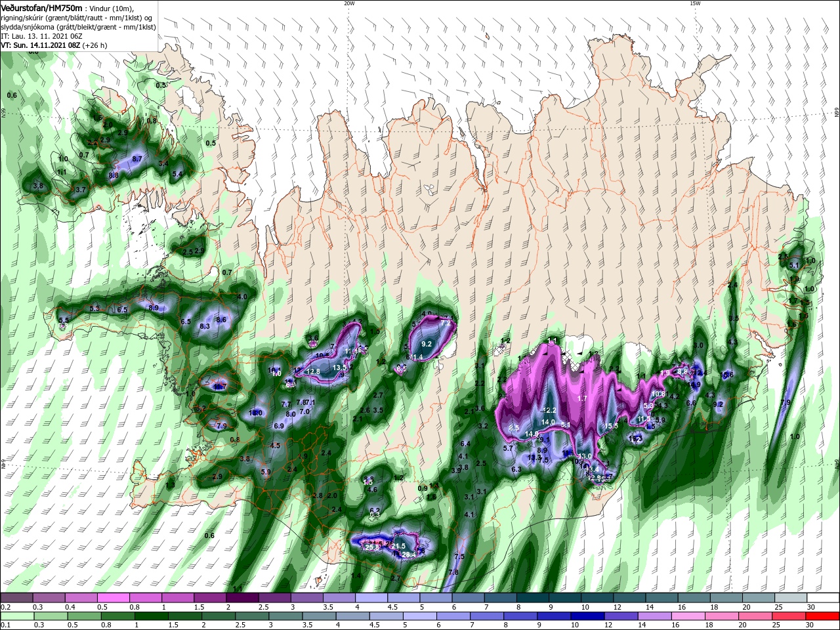Click the Veðurstofan/HM750m title text
The width and height of the screenshot is (840, 630).
[x=42, y=7]
